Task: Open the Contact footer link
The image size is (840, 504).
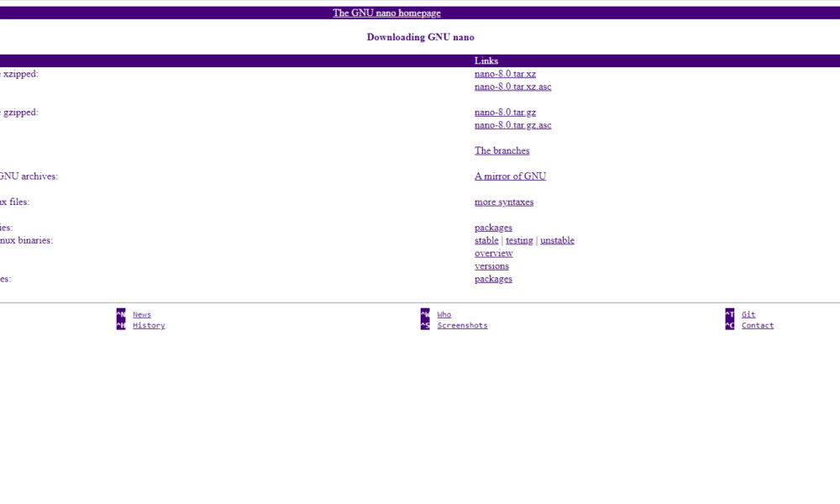Action: (x=758, y=325)
